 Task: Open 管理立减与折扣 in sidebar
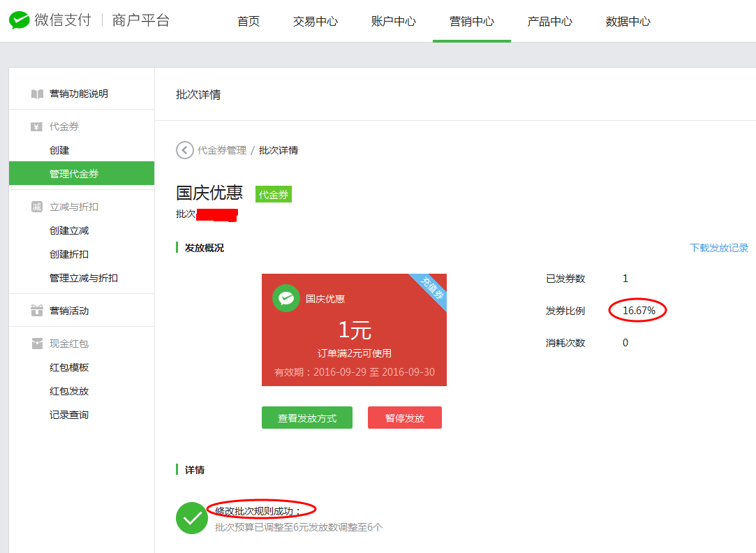[83, 278]
